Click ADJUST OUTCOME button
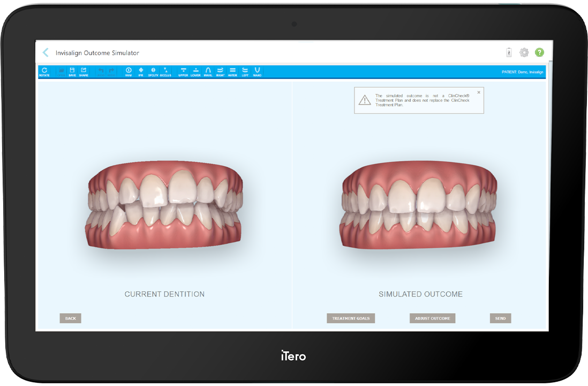This screenshot has height=386, width=588. [432, 318]
